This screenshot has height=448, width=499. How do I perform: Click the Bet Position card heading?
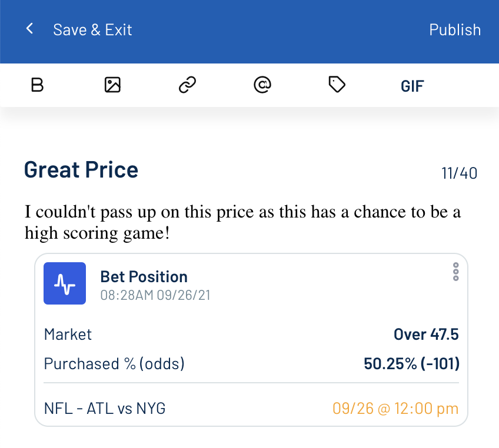click(144, 277)
